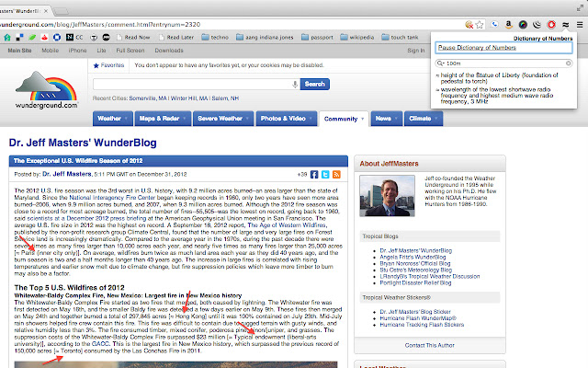The width and height of the screenshot is (588, 368).
Task: Click the blue Search button
Action: (x=315, y=84)
